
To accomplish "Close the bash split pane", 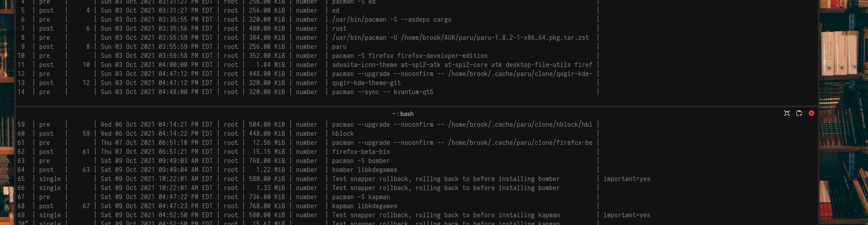I will [811, 113].
